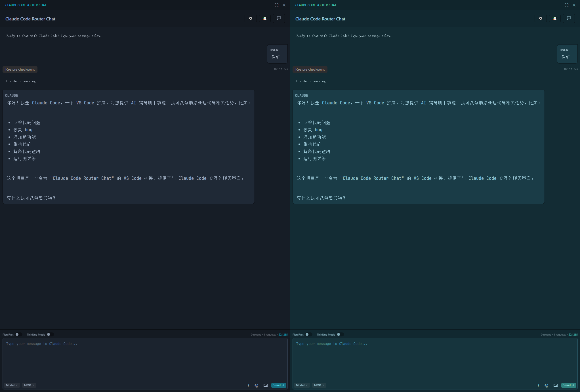The width and height of the screenshot is (580, 392).
Task: Close the left Claude Code Router Chat tab
Action: [284, 5]
